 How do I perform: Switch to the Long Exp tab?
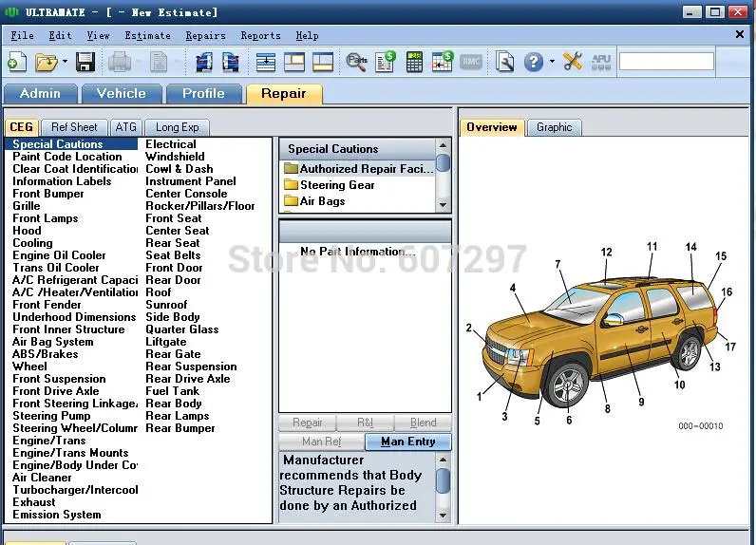coord(177,127)
